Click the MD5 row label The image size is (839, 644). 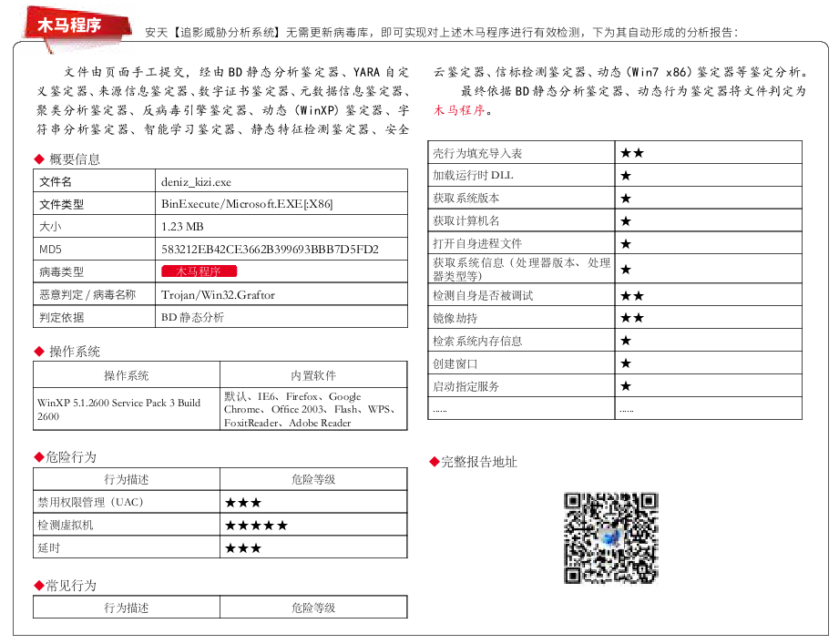coord(50,250)
